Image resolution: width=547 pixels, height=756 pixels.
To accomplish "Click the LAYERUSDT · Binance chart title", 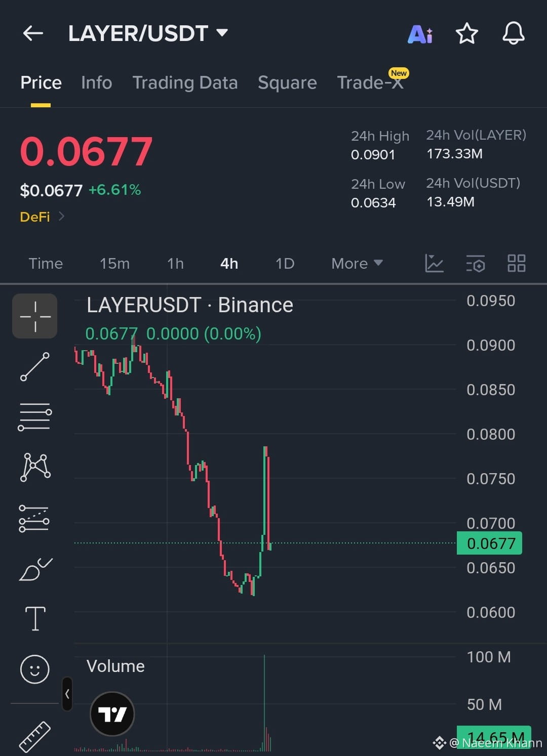I will click(x=190, y=305).
